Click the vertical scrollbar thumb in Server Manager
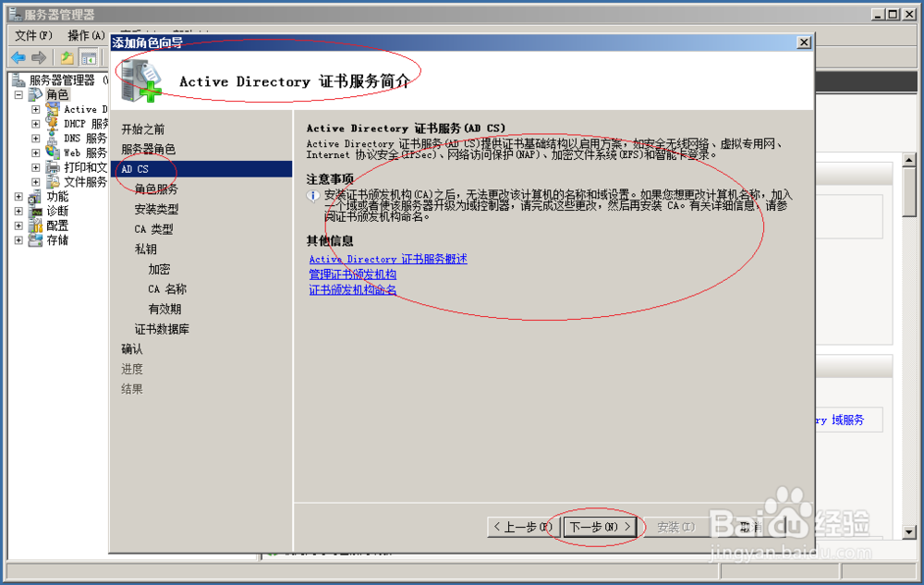This screenshot has width=924, height=585. point(908,192)
